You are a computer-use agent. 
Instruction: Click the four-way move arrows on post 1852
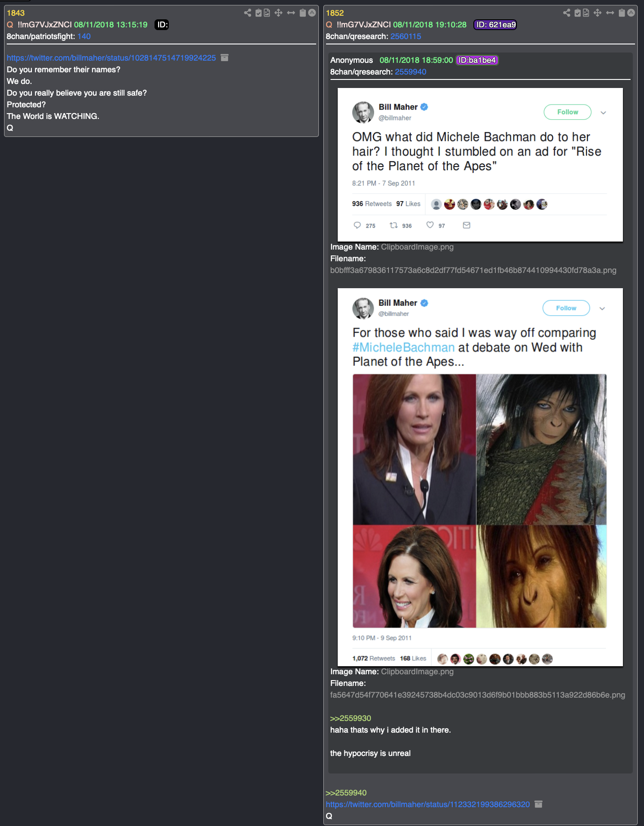[597, 13]
